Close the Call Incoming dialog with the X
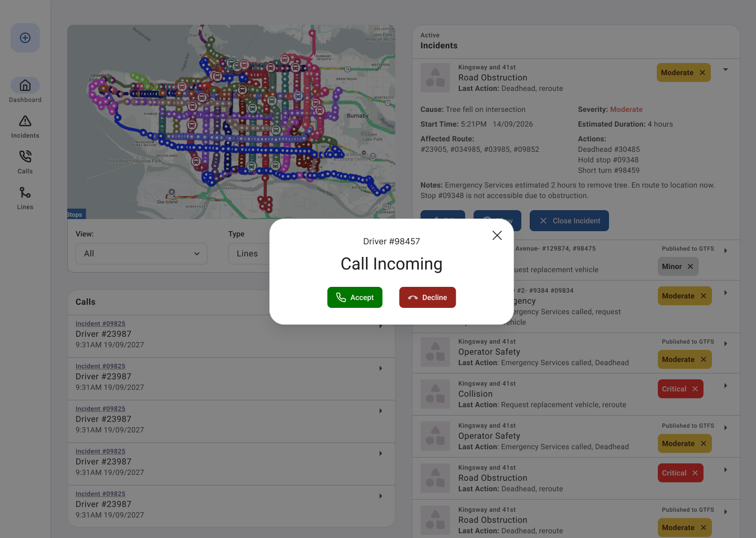756x538 pixels. point(497,235)
